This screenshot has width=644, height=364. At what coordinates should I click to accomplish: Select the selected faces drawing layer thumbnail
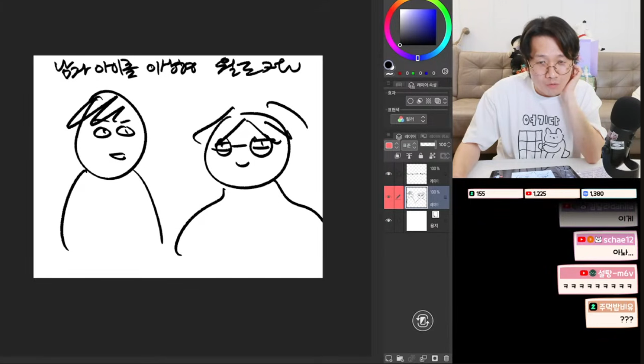416,197
